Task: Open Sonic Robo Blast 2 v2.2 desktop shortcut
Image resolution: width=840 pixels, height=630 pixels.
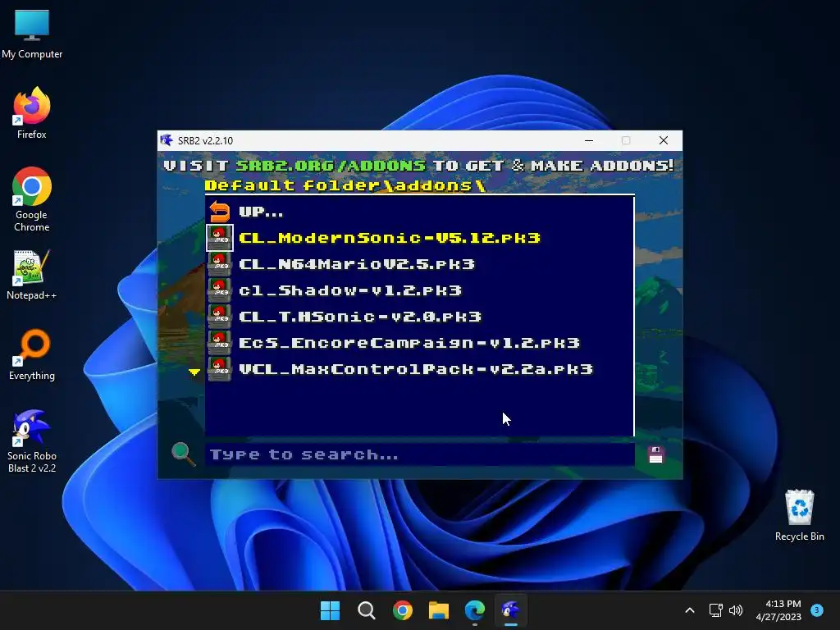Action: point(32,441)
